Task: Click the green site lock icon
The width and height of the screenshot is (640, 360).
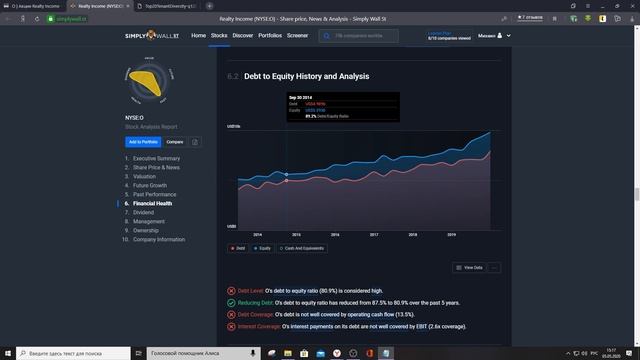Action: [x=51, y=19]
